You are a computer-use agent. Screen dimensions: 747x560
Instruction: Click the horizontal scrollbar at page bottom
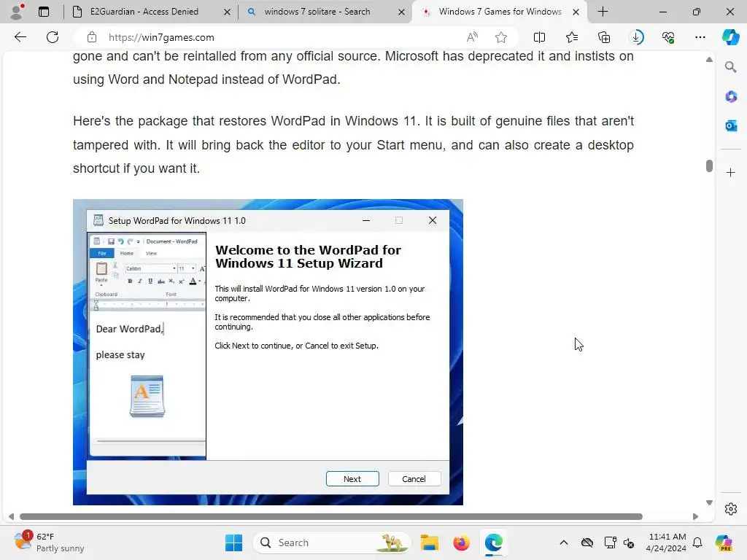point(331,516)
